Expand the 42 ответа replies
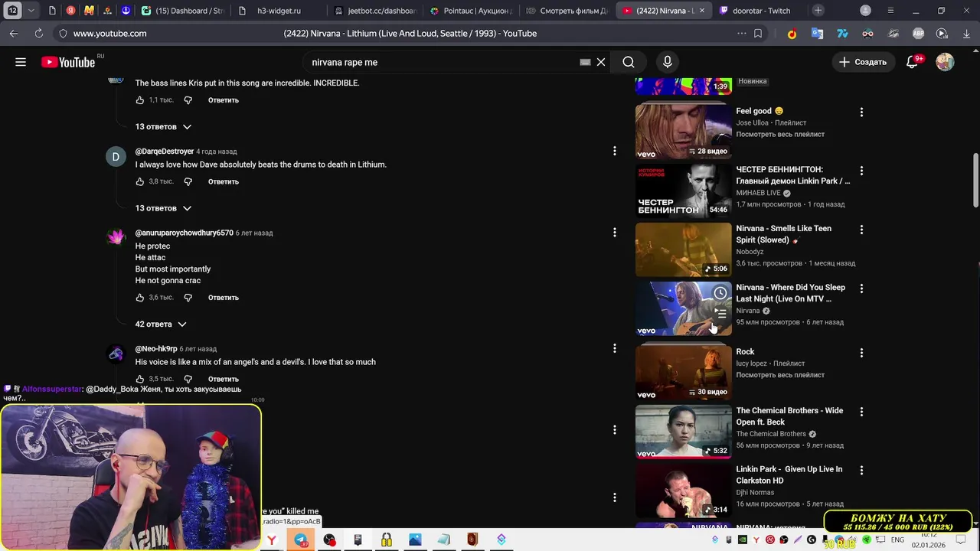The width and height of the screenshot is (980, 551). pos(161,324)
